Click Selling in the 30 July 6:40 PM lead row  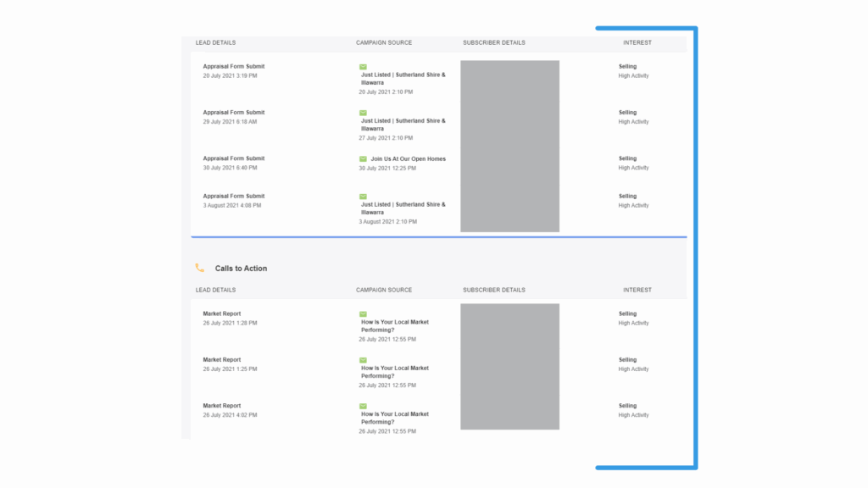[x=627, y=158]
